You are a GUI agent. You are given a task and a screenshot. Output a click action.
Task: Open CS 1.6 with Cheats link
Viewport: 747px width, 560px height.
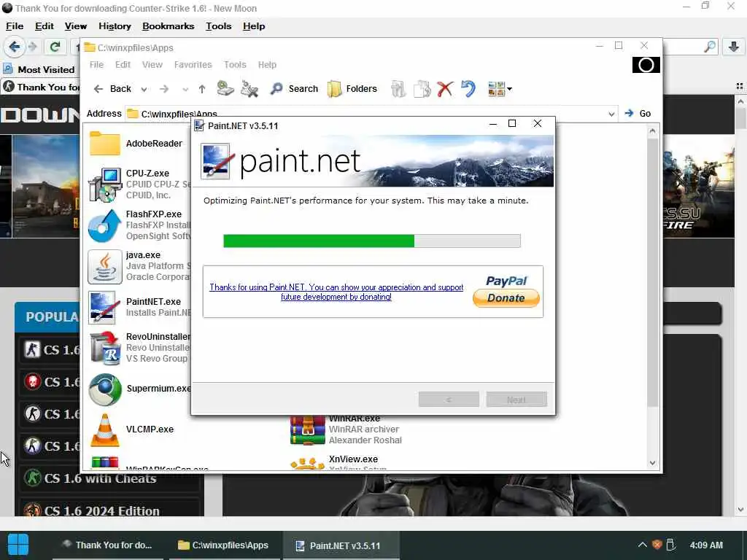[100, 478]
